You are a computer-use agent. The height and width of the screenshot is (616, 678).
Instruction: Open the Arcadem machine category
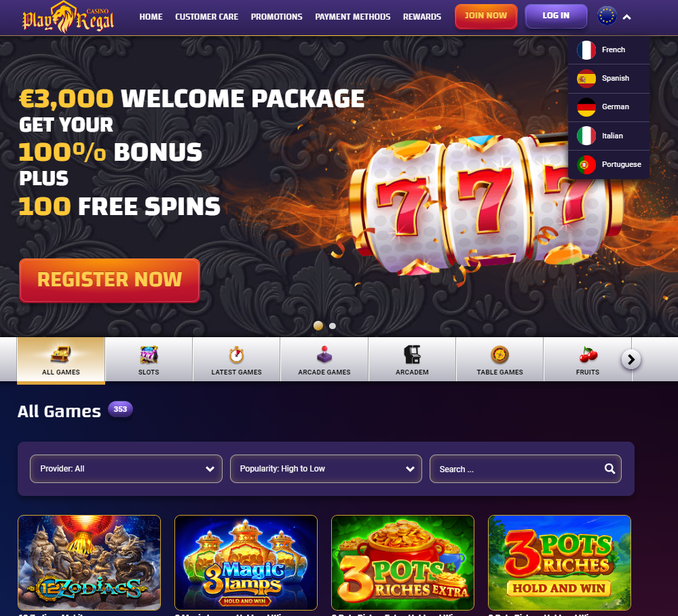412,360
